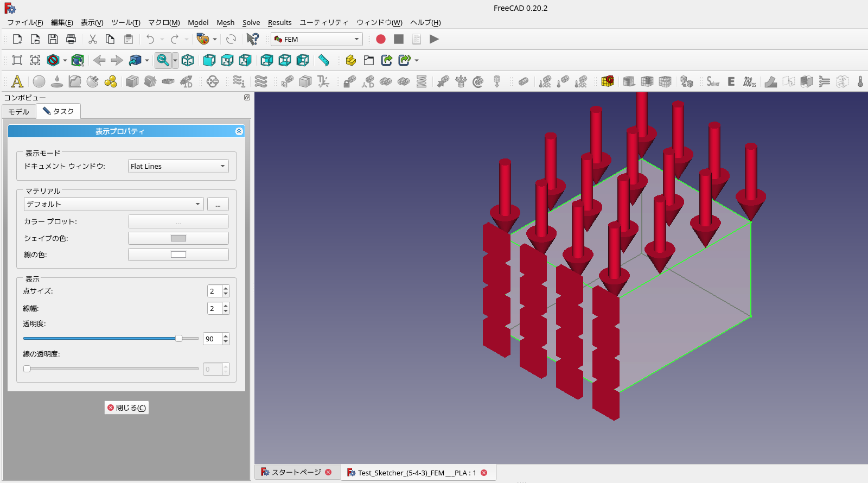Click the What's This help icon
The image size is (868, 483).
pos(252,39)
